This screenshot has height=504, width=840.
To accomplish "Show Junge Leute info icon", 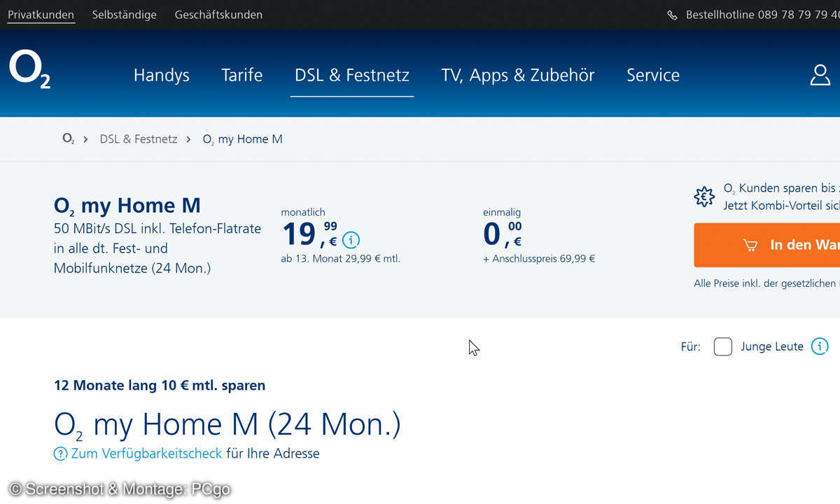I will (820, 346).
